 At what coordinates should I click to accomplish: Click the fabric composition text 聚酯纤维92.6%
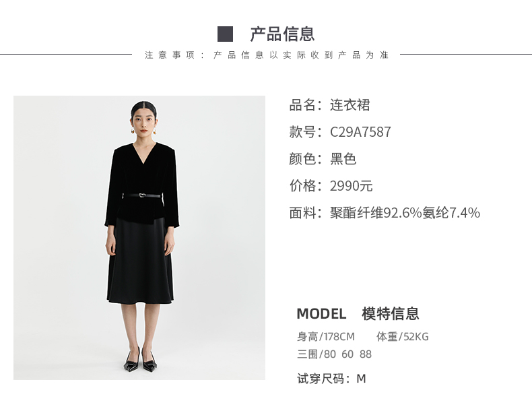(x=376, y=213)
